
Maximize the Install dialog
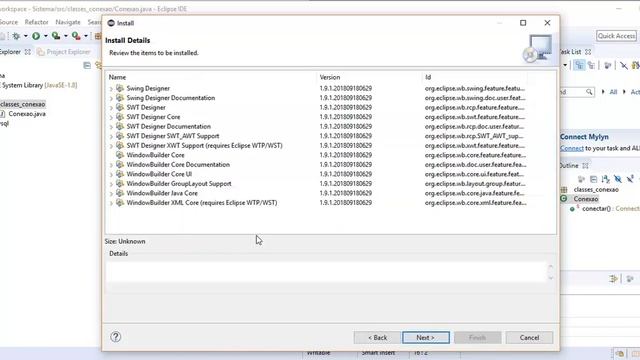pyautogui.click(x=523, y=23)
